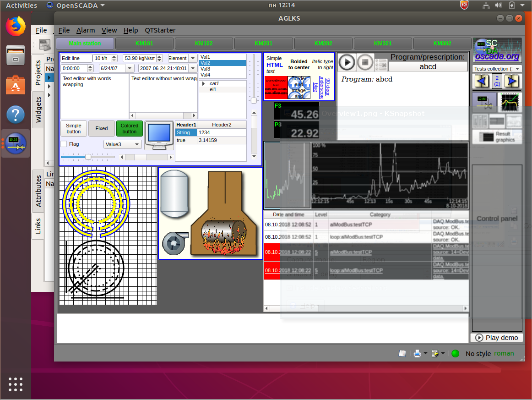532x400 pixels.
Task: Toggle the Fixed button
Action: [x=102, y=129]
